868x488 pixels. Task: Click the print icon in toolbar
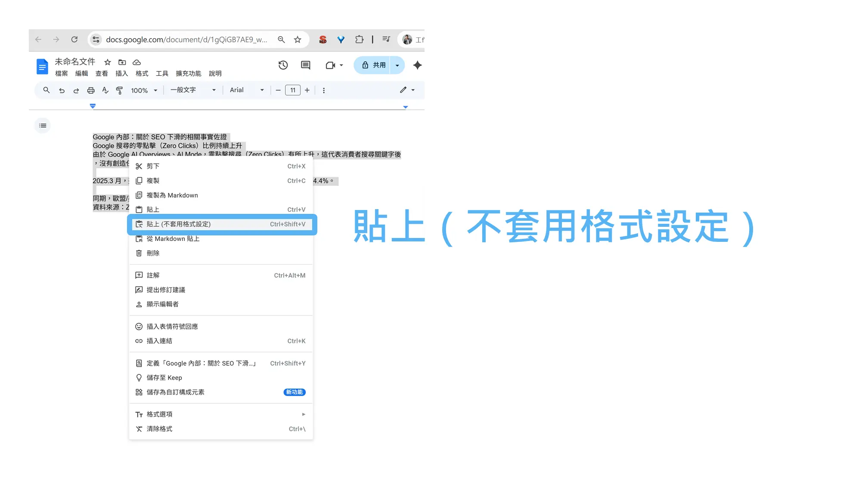click(90, 90)
